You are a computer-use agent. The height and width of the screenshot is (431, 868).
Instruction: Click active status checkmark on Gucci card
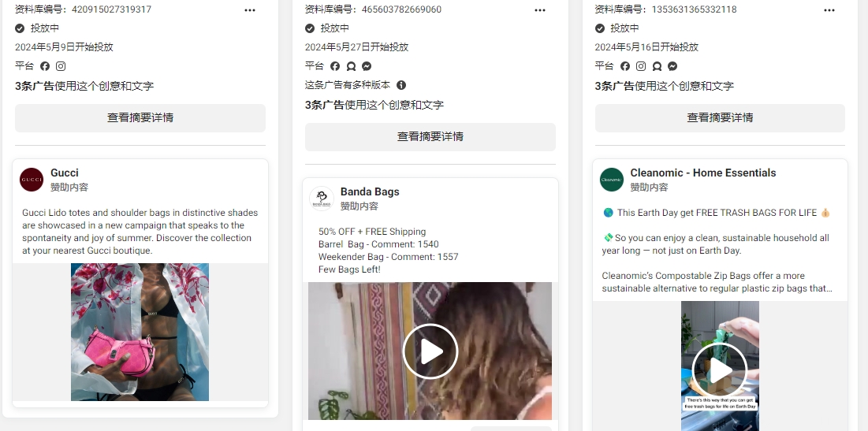20,28
